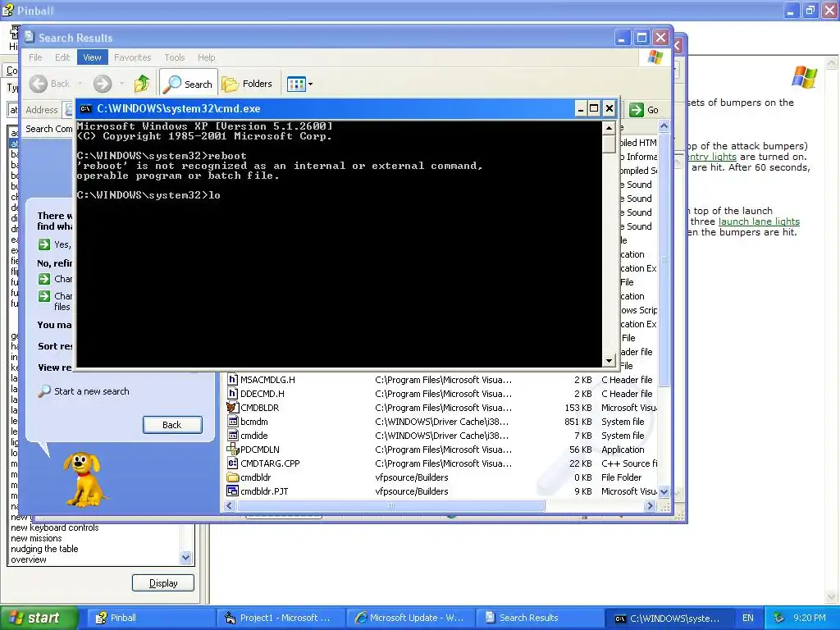Click the vfpsource/Builders path of cmdbldr.PJT
Viewport: 840px width, 630px height.
tap(412, 491)
